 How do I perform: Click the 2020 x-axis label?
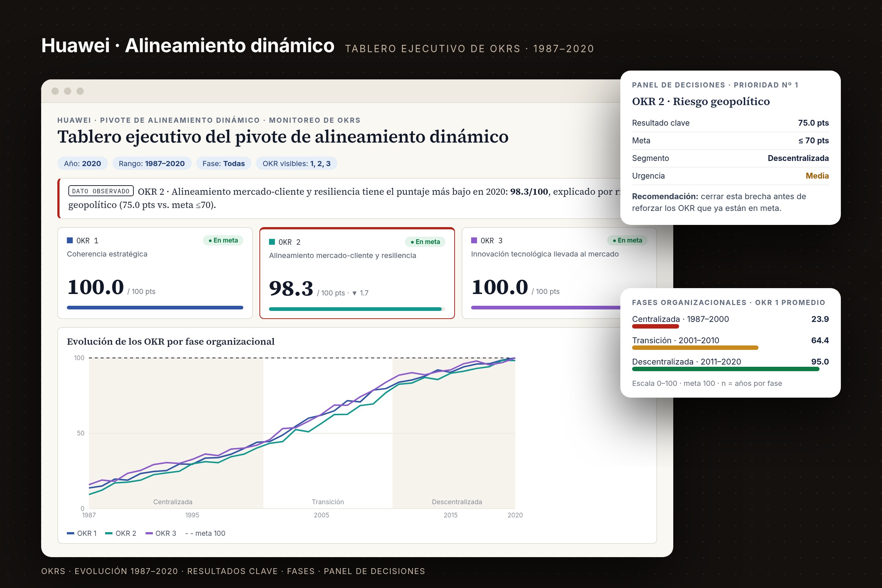tap(515, 515)
